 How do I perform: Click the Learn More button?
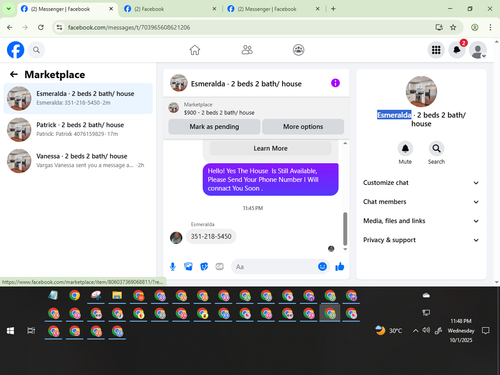270,148
